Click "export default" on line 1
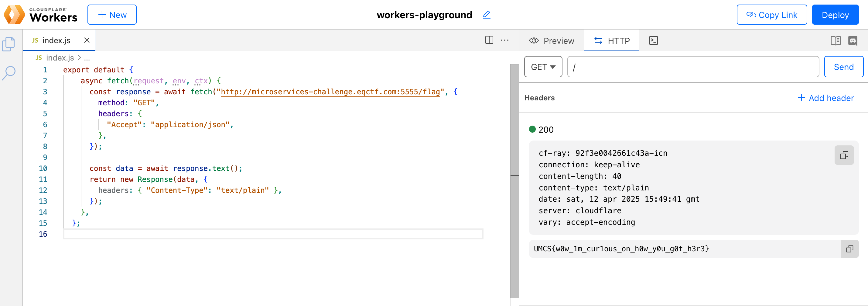Screen dimensions: 868x306 coord(94,70)
